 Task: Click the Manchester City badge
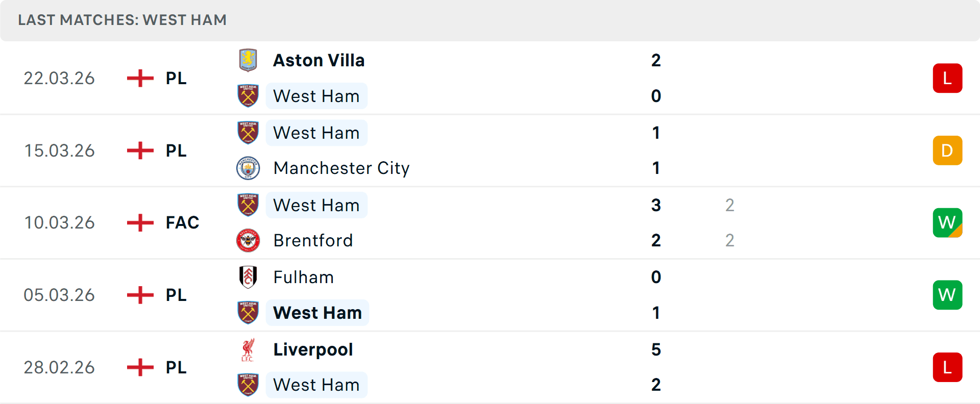point(249,168)
